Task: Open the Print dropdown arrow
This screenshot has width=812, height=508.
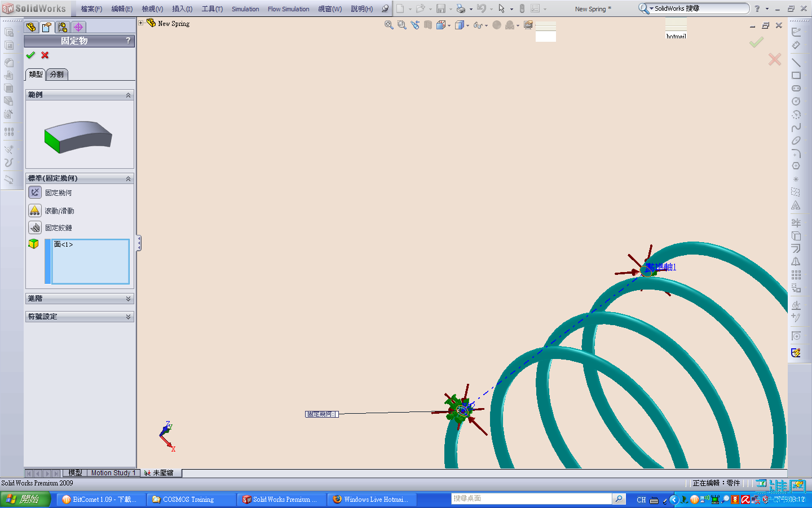Action: (471, 9)
